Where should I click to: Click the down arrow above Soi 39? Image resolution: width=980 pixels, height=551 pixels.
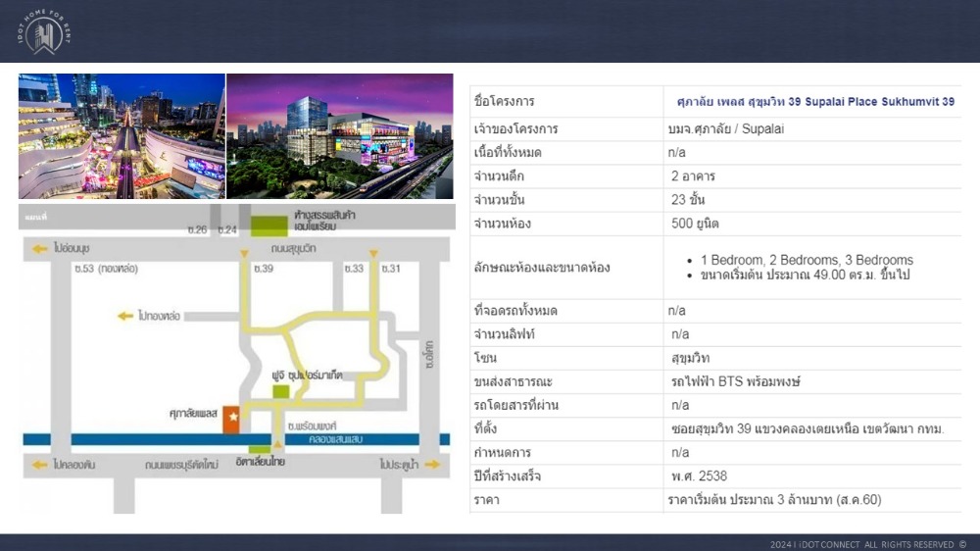click(x=244, y=254)
